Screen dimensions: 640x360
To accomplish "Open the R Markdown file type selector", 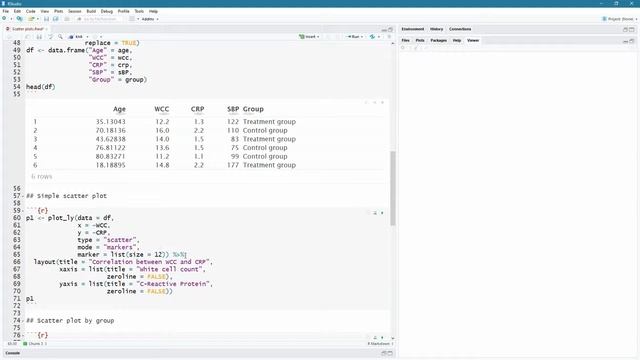I will (x=380, y=344).
